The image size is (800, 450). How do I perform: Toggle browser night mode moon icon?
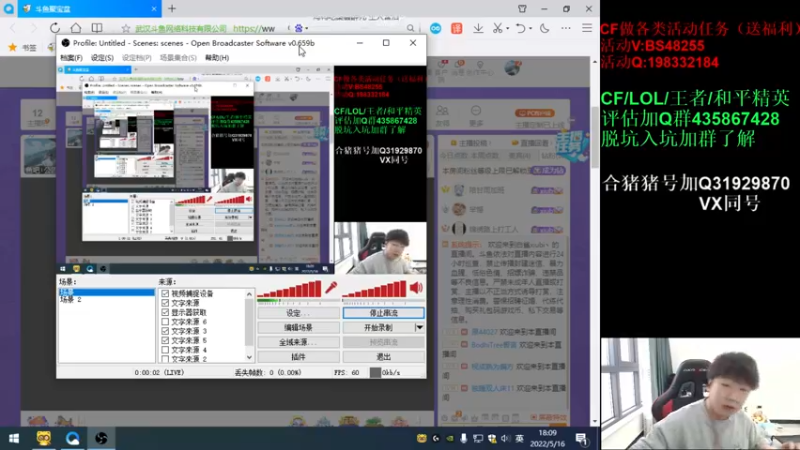point(544,29)
